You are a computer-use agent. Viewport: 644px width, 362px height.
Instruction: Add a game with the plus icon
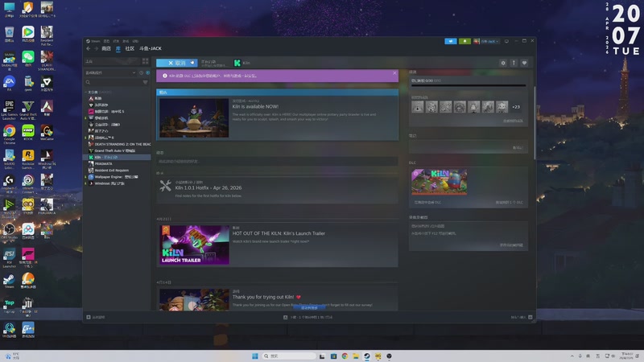tap(89, 317)
